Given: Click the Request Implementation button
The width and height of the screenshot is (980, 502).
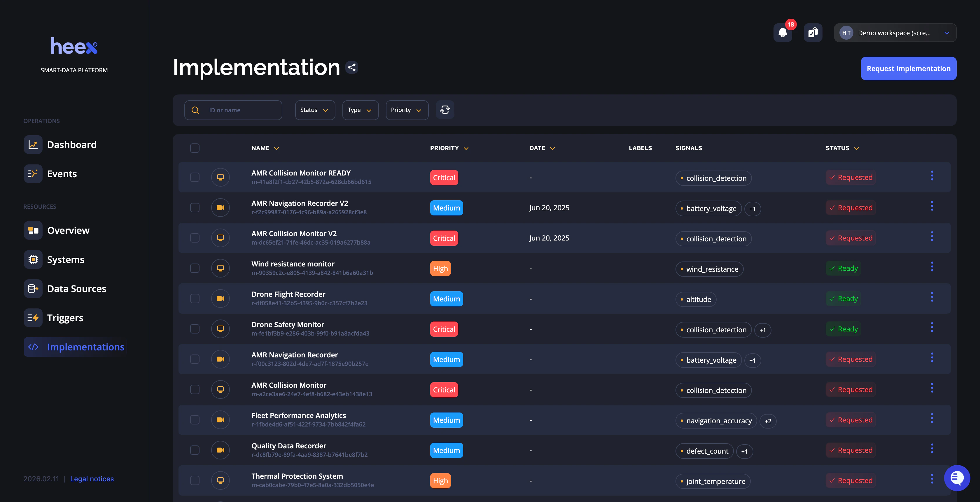Looking at the screenshot, I should pyautogui.click(x=909, y=69).
